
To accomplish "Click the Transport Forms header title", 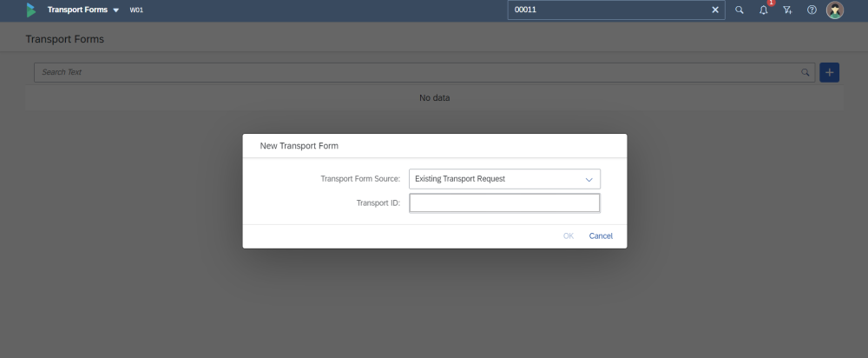I will point(77,10).
